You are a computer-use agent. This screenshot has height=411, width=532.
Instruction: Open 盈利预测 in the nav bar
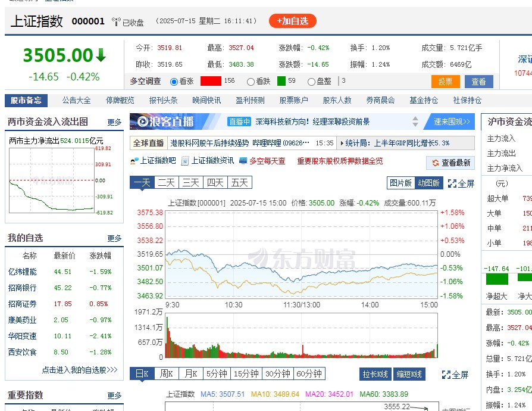(250, 101)
